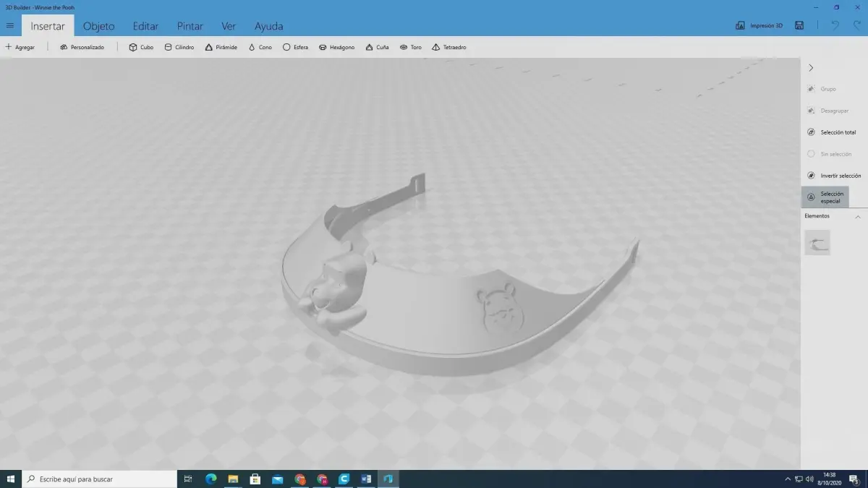Viewport: 868px width, 488px height.
Task: Open Word from the taskbar
Action: (x=366, y=479)
